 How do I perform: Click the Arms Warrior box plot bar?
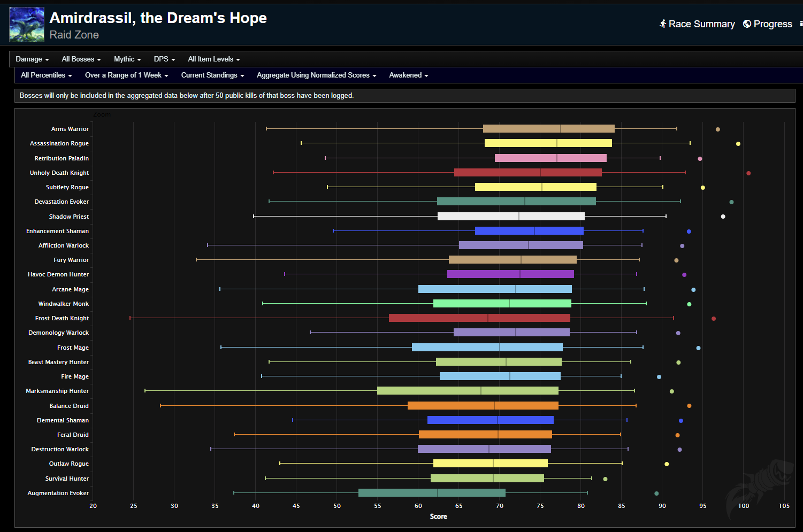tap(548, 129)
